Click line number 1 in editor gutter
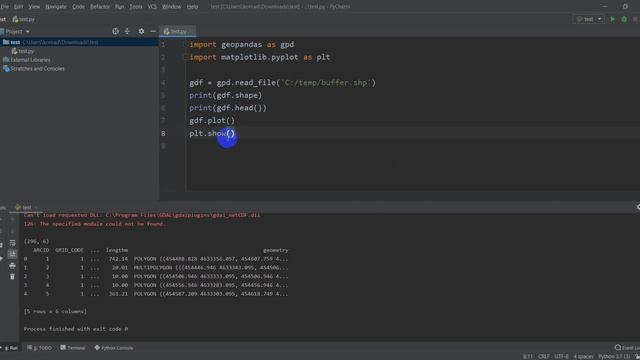 click(163, 44)
